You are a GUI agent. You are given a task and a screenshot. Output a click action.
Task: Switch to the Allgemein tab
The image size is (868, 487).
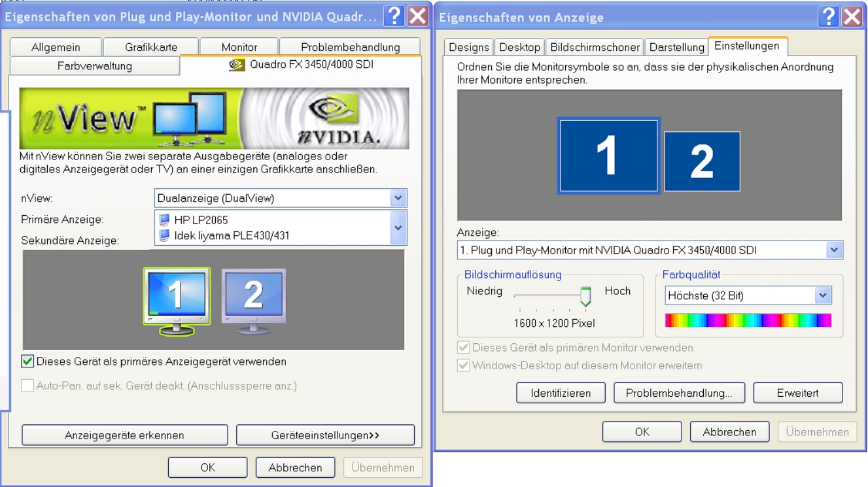pyautogui.click(x=56, y=47)
